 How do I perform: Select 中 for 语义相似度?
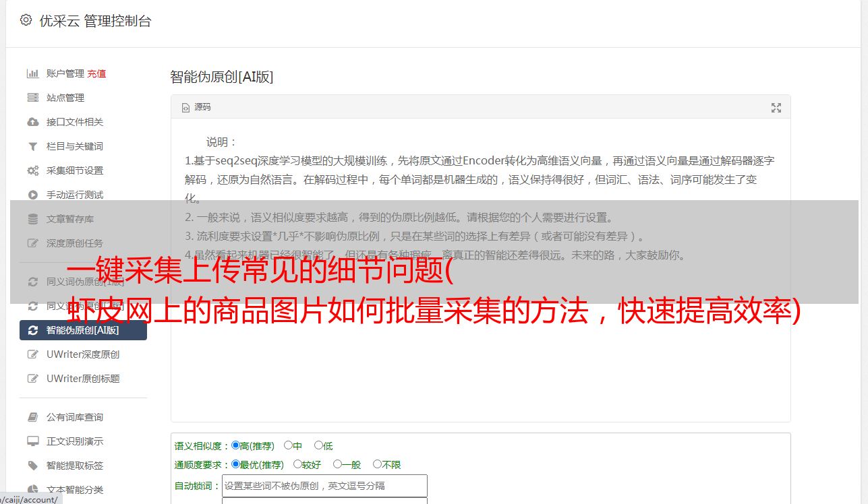pos(288,445)
